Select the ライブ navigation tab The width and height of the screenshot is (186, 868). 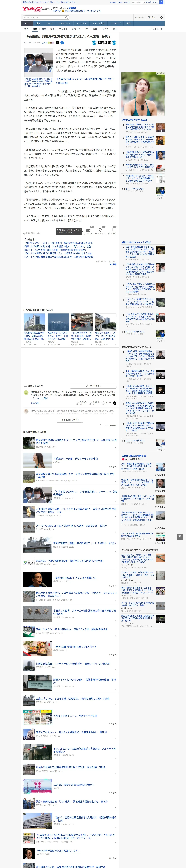pos(49,23)
